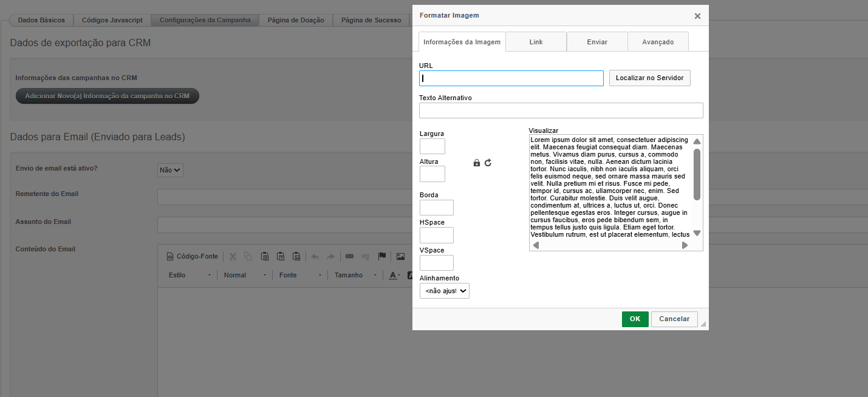The height and width of the screenshot is (397, 868).
Task: Open the Configurações da Campanha tab
Action: (205, 20)
